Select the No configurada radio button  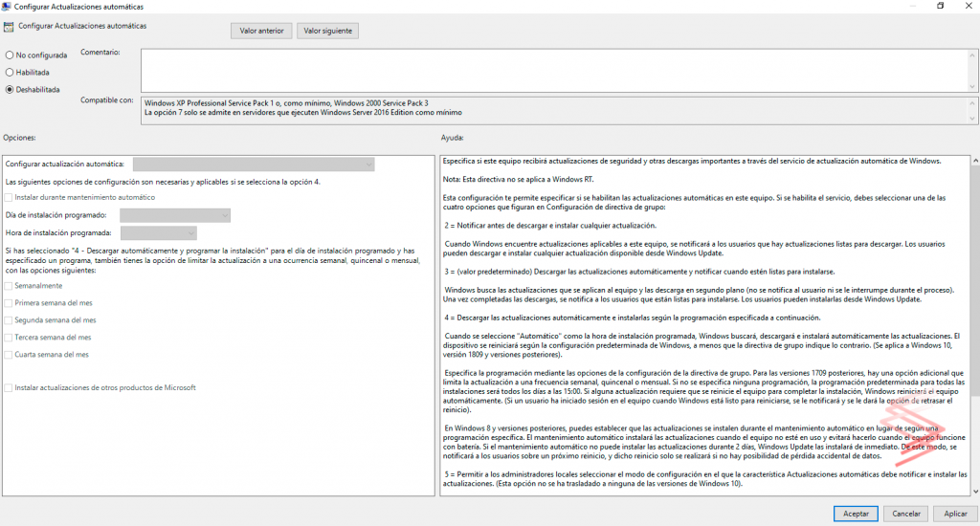pyautogui.click(x=10, y=55)
